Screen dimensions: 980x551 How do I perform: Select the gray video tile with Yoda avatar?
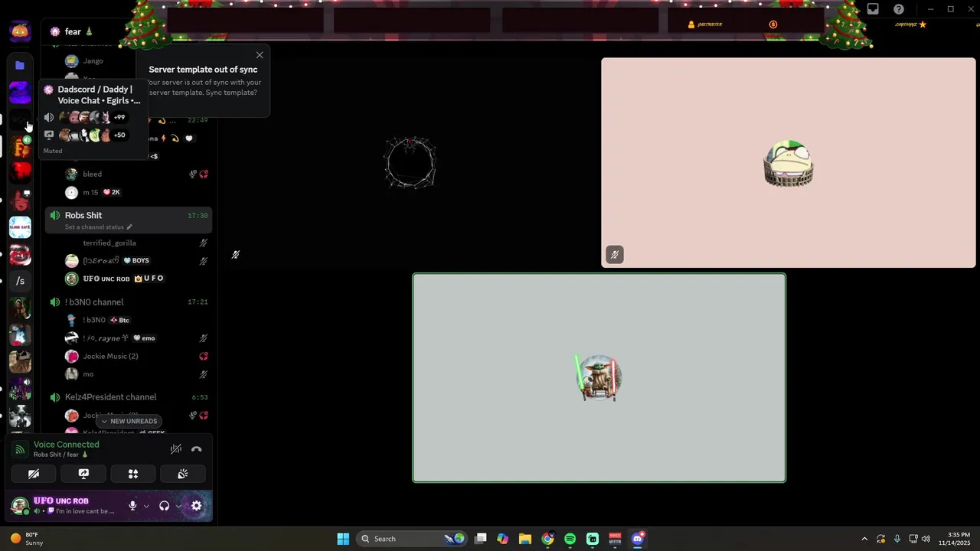(599, 378)
